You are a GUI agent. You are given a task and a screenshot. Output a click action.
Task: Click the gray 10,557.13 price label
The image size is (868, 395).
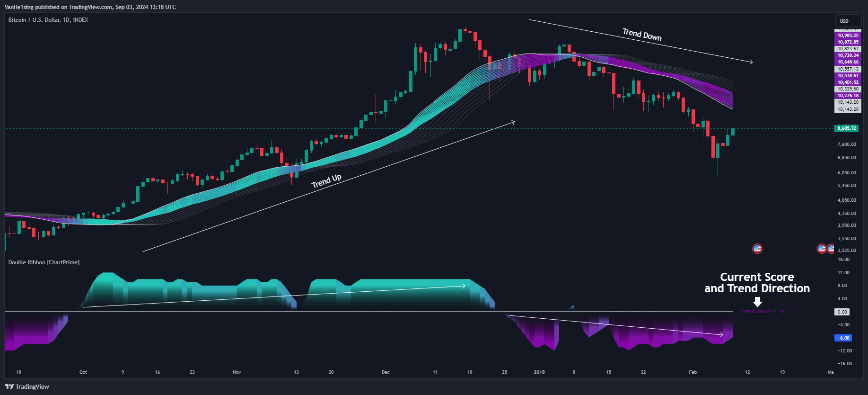(848, 69)
